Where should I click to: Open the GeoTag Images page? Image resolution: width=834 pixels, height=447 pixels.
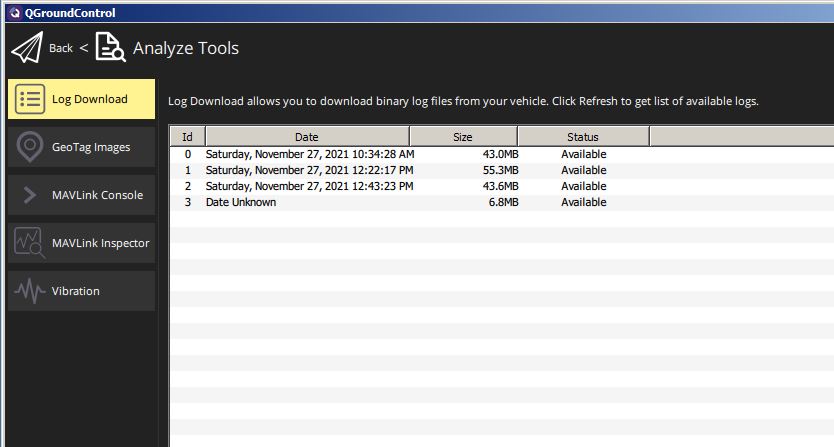(x=81, y=147)
